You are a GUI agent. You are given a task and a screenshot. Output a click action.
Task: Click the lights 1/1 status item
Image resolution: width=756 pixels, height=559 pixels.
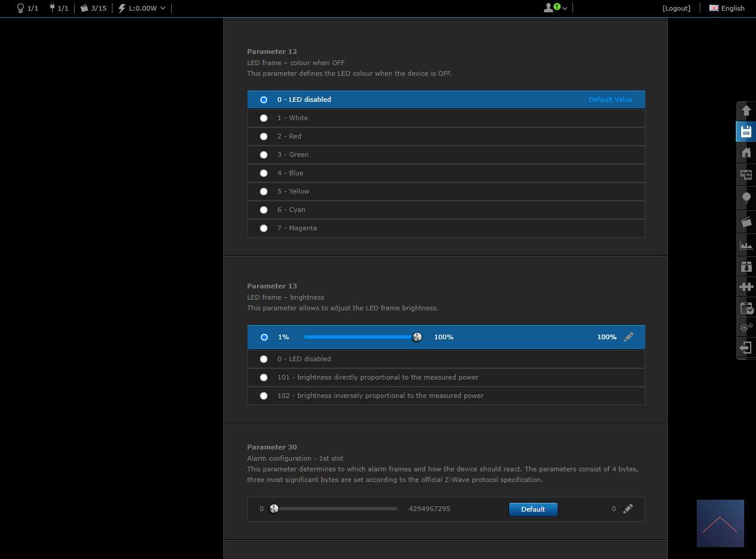point(27,8)
